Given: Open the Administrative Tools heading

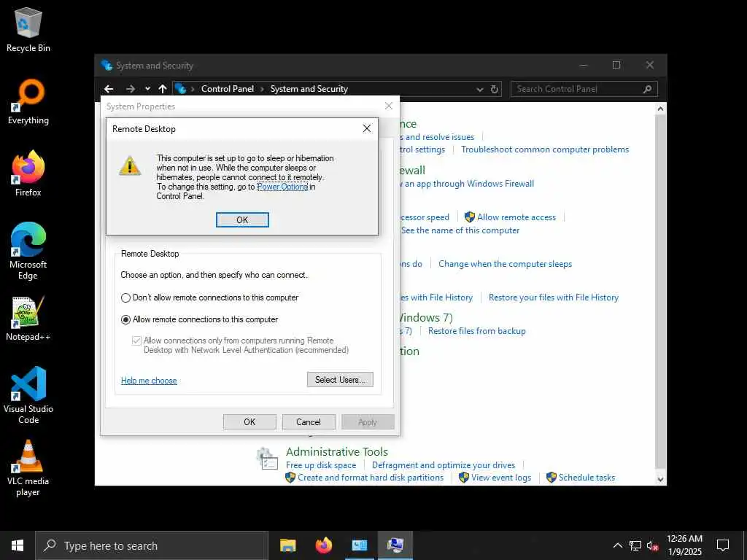Looking at the screenshot, I should click(x=337, y=451).
